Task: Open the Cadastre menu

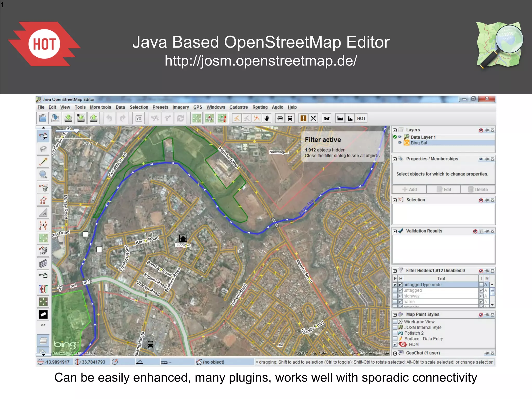Action: point(238,107)
